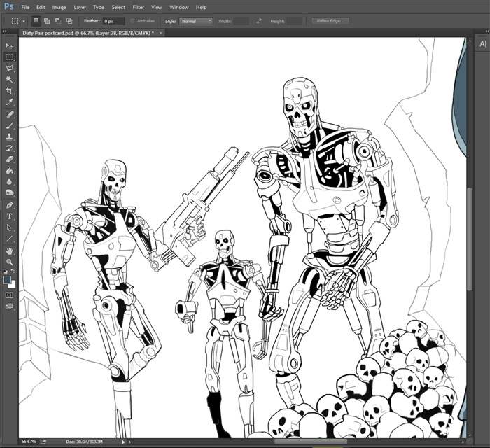Screen dimensions: 490x448
Task: Choose New Selection mode
Action: point(36,21)
